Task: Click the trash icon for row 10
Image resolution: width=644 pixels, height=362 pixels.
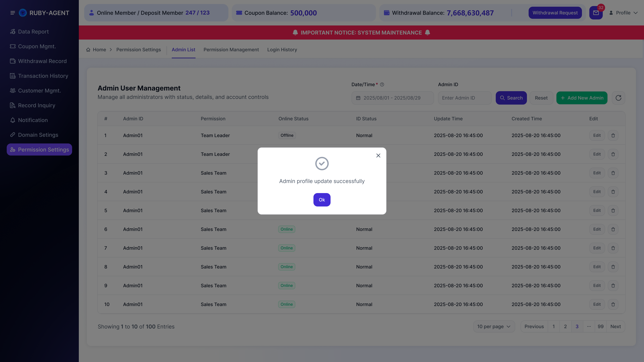Action: pyautogui.click(x=613, y=304)
